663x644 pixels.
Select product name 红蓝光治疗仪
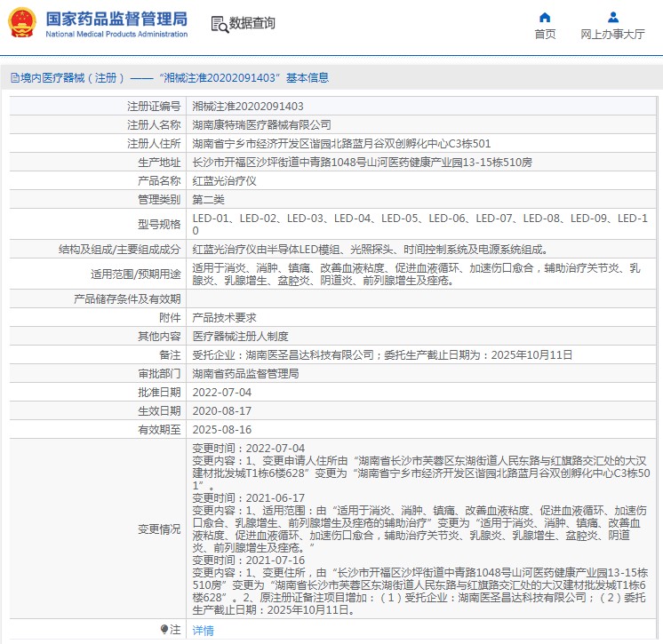pos(224,181)
